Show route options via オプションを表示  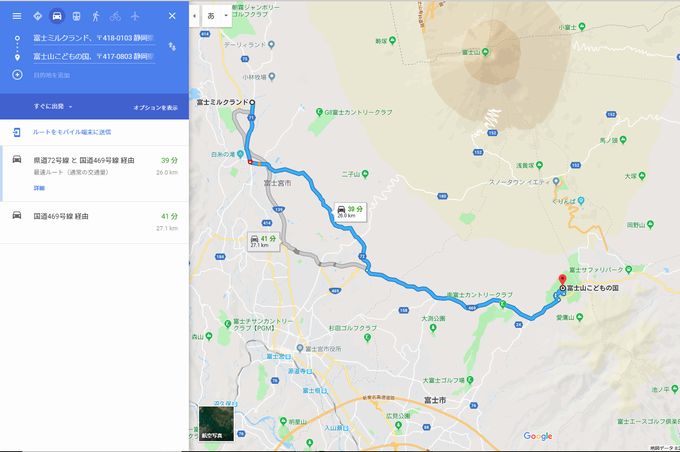coord(155,108)
